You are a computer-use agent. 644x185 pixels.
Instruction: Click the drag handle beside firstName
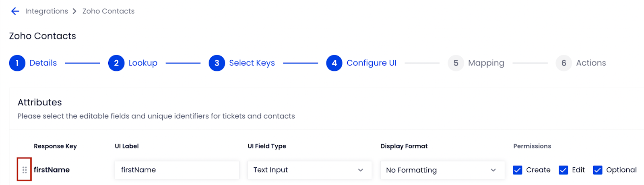tap(25, 170)
